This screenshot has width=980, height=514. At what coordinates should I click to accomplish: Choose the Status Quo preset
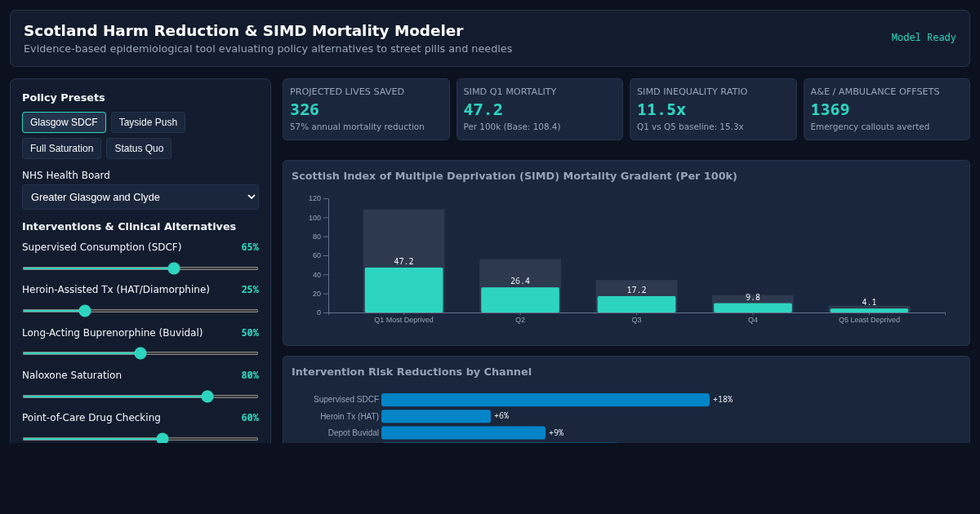click(139, 148)
